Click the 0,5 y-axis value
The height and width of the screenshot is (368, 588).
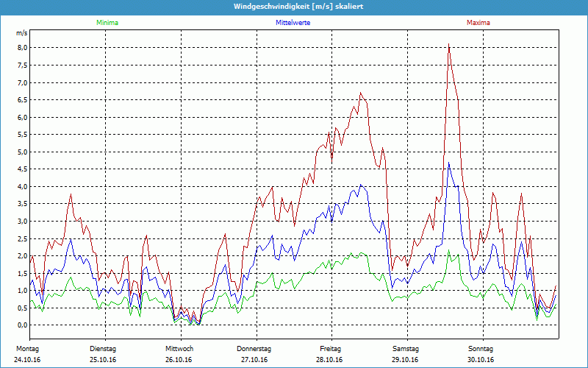coord(22,308)
